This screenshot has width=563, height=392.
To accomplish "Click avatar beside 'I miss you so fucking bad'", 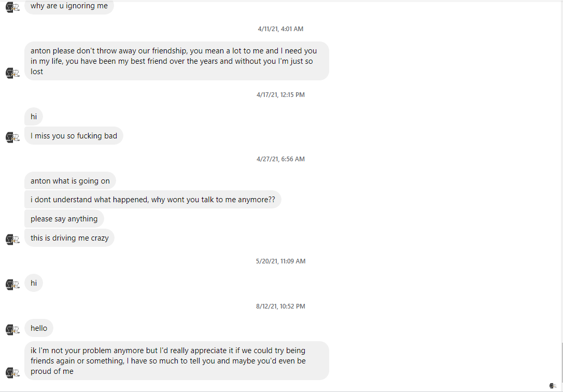I will [x=12, y=137].
